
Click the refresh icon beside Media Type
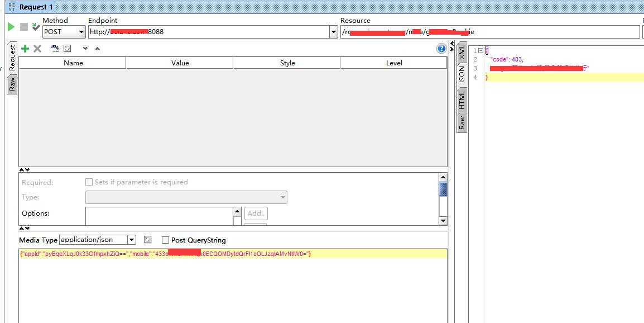148,240
